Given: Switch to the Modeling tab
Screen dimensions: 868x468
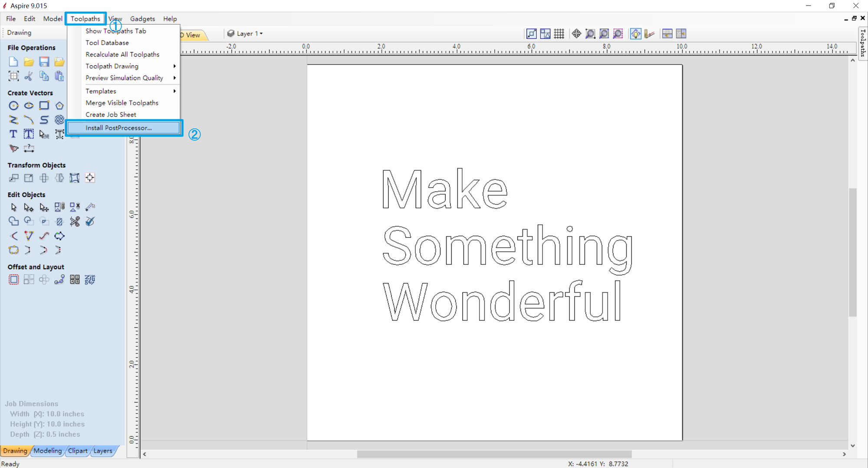Looking at the screenshot, I should 48,451.
